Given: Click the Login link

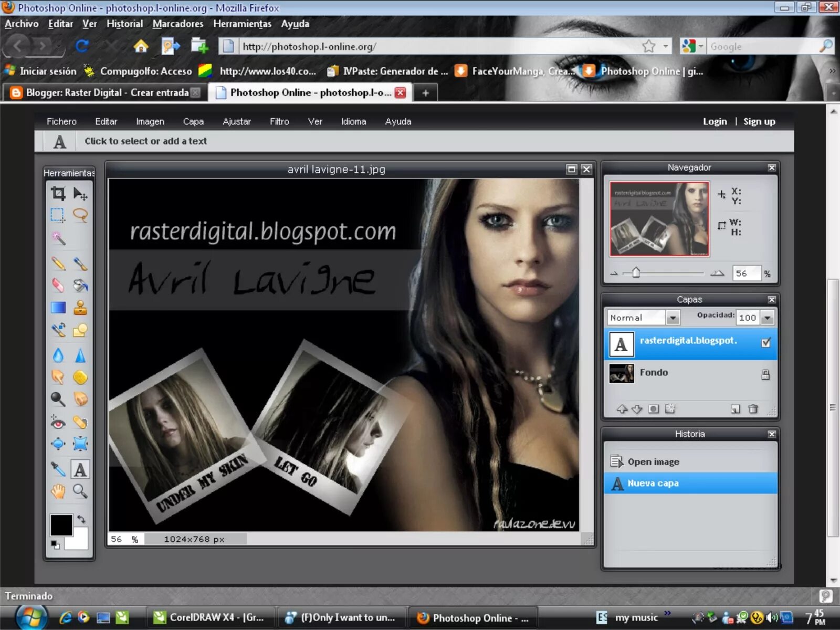Looking at the screenshot, I should point(715,121).
